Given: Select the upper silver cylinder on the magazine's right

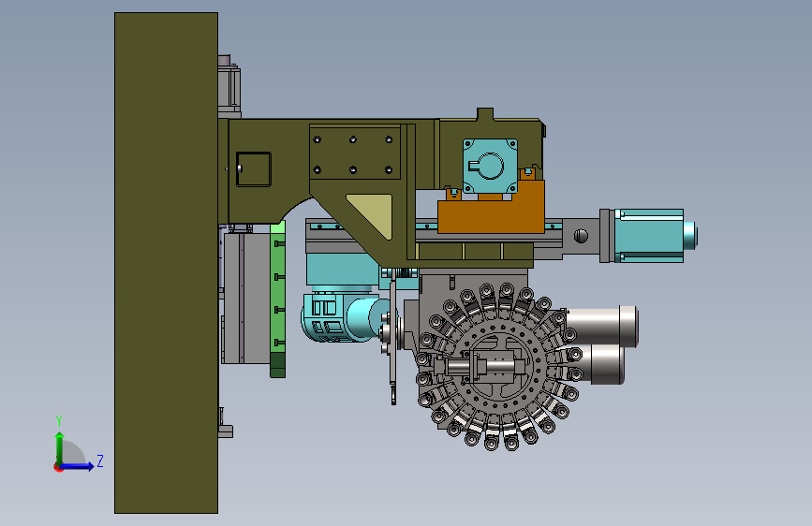Looking at the screenshot, I should 602,326.
